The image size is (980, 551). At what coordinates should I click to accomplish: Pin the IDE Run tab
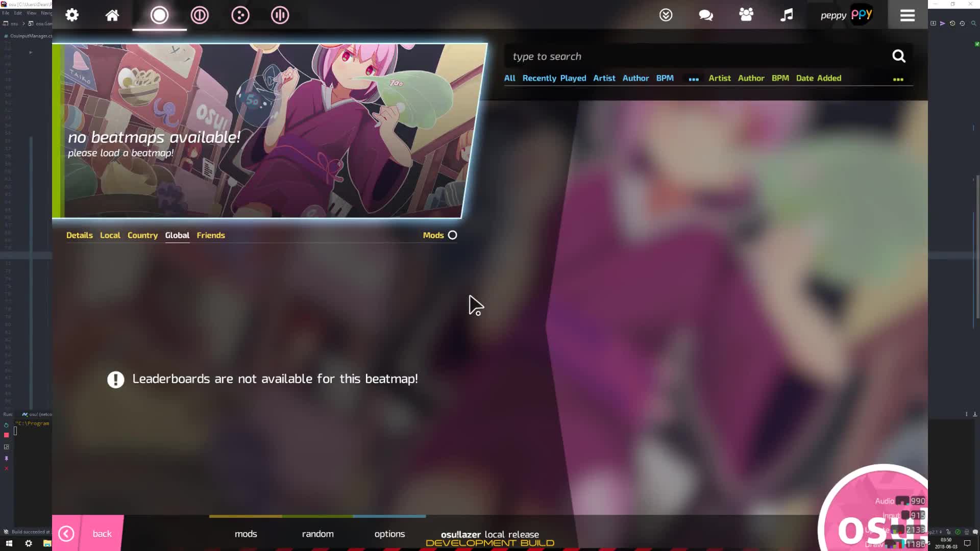coord(6,458)
